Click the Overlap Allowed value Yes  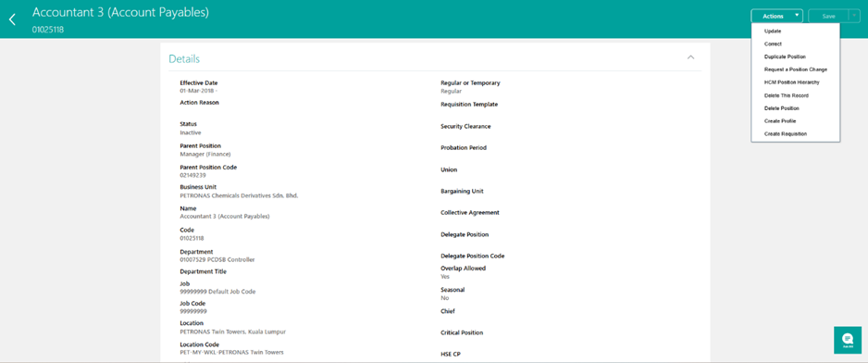[x=445, y=276]
